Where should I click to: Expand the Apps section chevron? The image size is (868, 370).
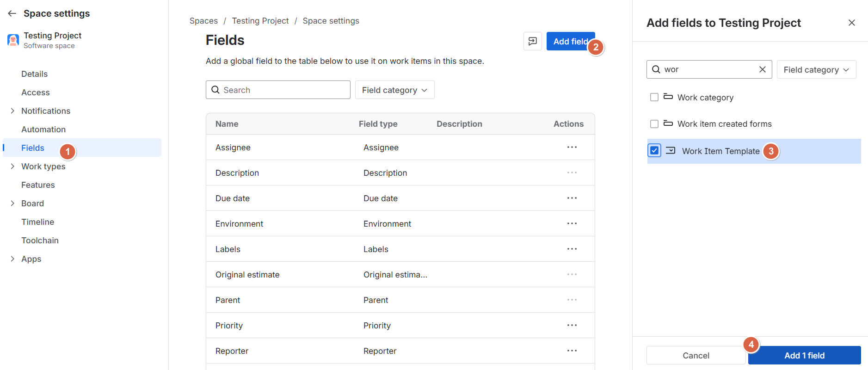pyautogui.click(x=12, y=259)
